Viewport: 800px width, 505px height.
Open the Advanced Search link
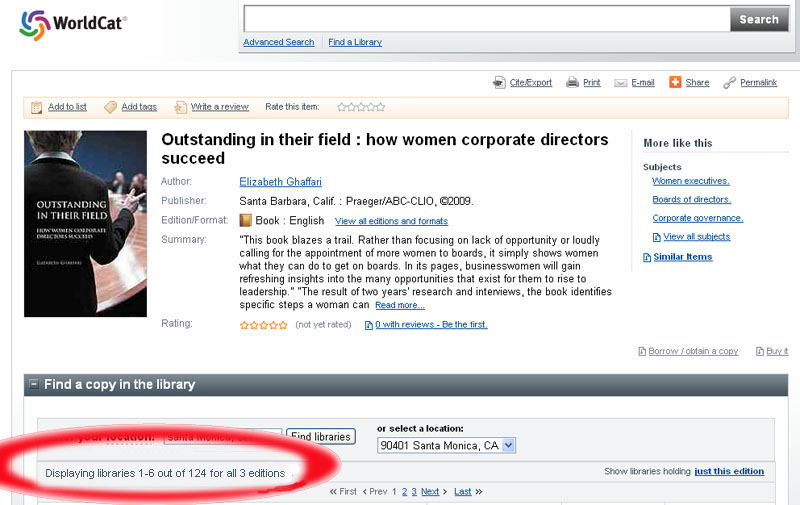pyautogui.click(x=279, y=42)
